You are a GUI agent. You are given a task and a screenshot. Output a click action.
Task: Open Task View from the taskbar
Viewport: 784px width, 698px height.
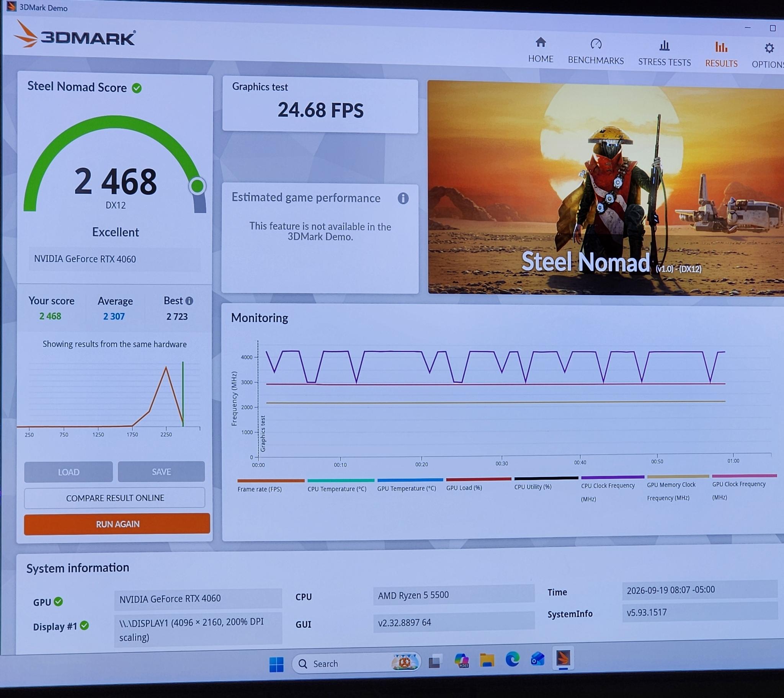click(434, 662)
